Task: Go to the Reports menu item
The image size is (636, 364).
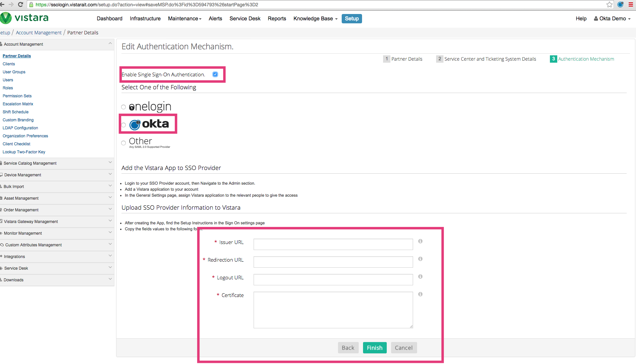Action: pos(277,19)
